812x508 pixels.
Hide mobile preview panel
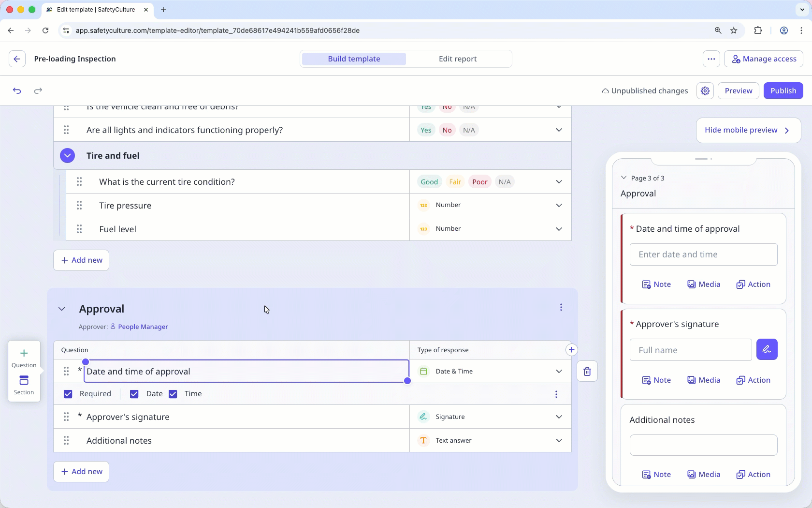click(748, 130)
